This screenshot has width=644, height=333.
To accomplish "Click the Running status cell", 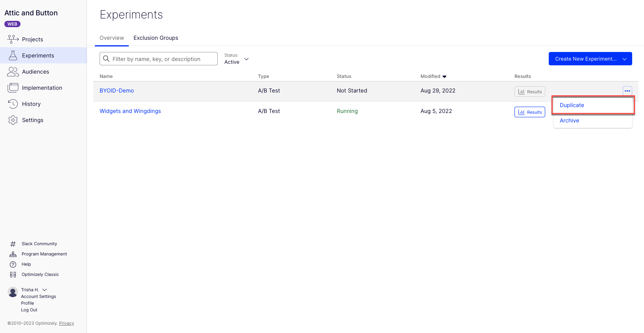I will 347,111.
